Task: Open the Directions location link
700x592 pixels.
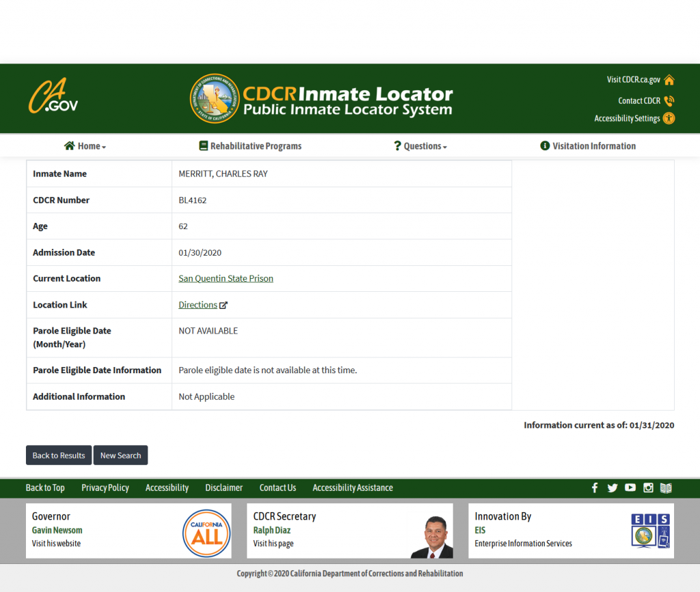Action: [x=198, y=305]
